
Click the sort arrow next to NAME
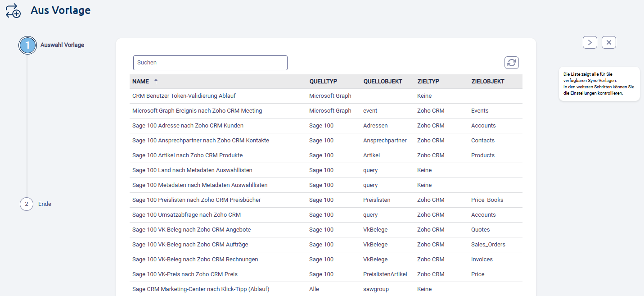click(156, 82)
